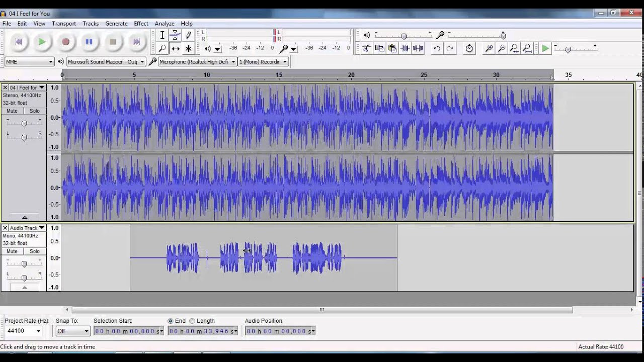Open the View menu
Image resolution: width=644 pixels, height=362 pixels.
pos(39,24)
